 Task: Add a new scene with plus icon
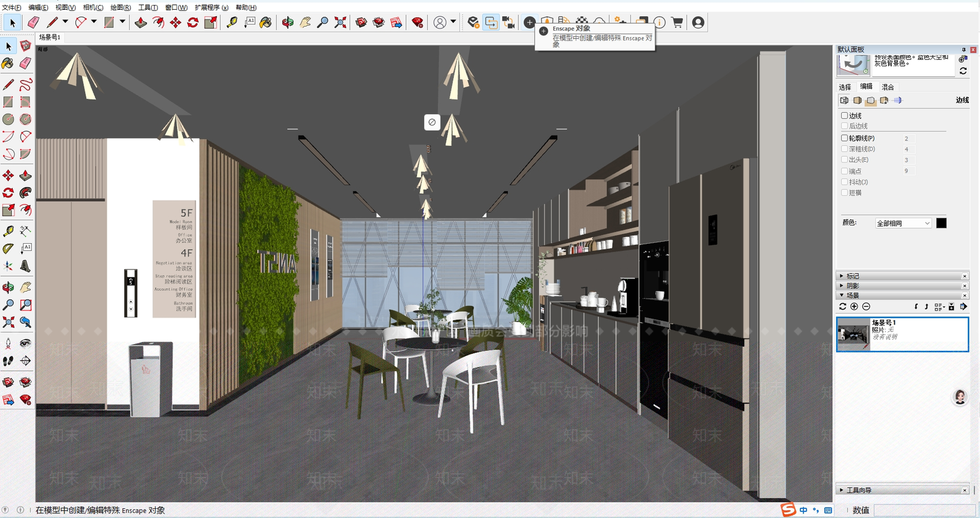click(854, 307)
